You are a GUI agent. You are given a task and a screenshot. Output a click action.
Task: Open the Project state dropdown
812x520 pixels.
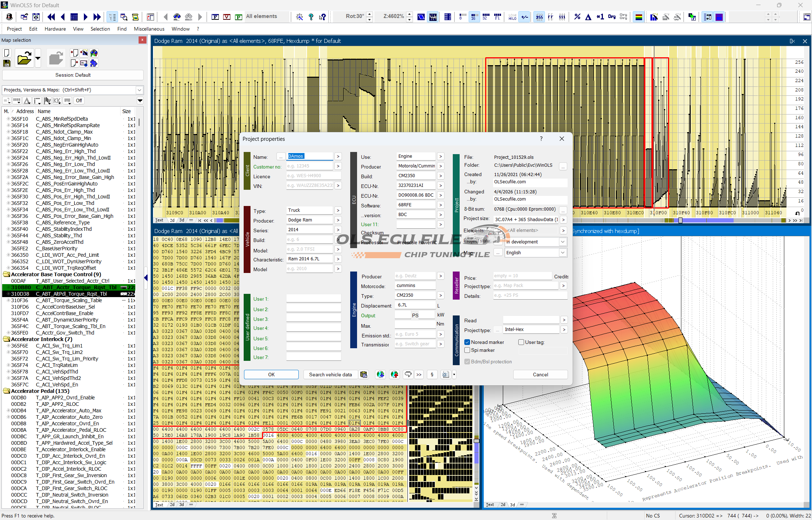(x=562, y=242)
